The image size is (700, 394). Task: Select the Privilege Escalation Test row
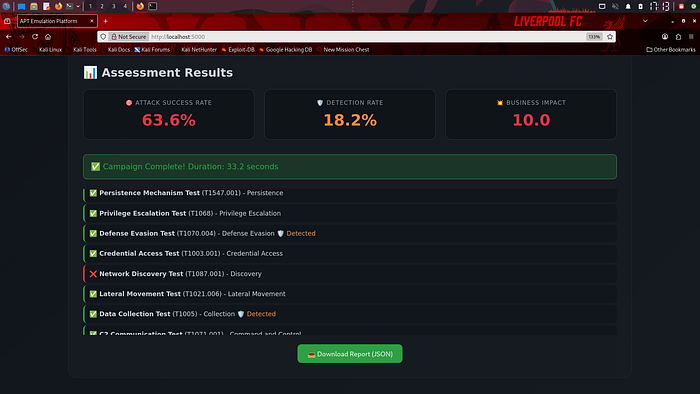pyautogui.click(x=350, y=213)
